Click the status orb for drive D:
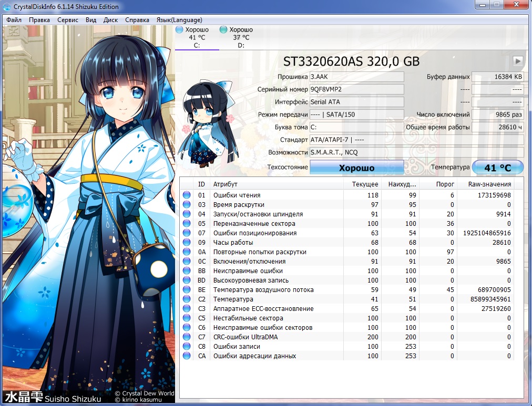This screenshot has width=532, height=406. (223, 30)
